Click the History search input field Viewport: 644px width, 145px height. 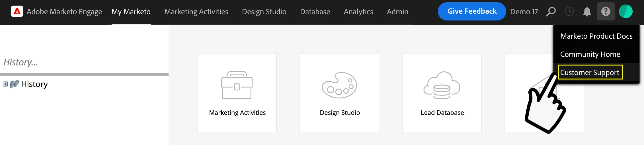coord(84,62)
